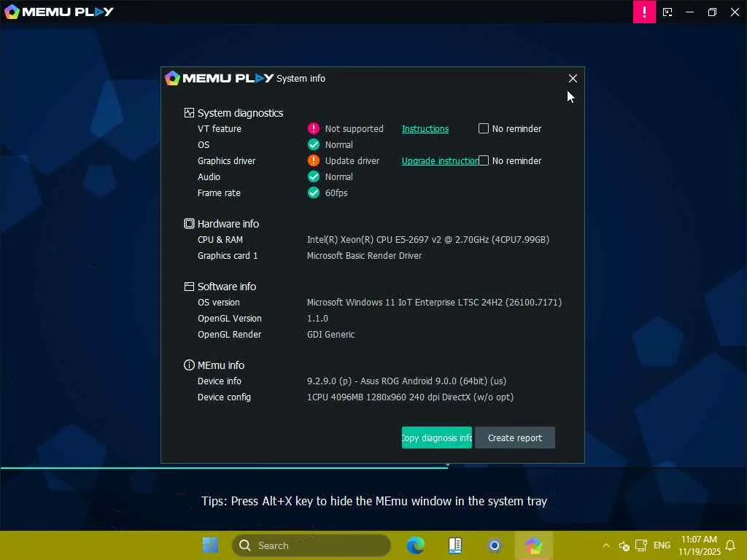Click the Software info window icon
This screenshot has width=747, height=560.
click(189, 286)
